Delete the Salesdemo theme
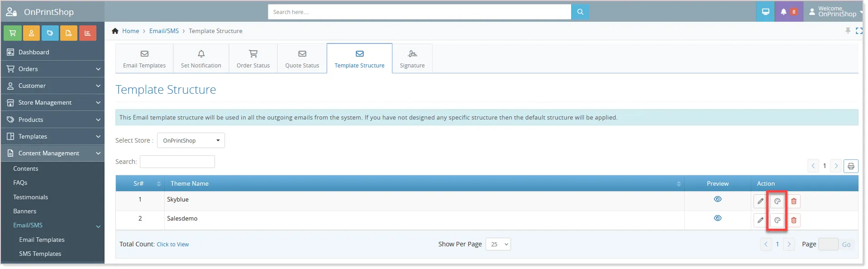Viewport: 868px width, 269px height. [x=794, y=220]
